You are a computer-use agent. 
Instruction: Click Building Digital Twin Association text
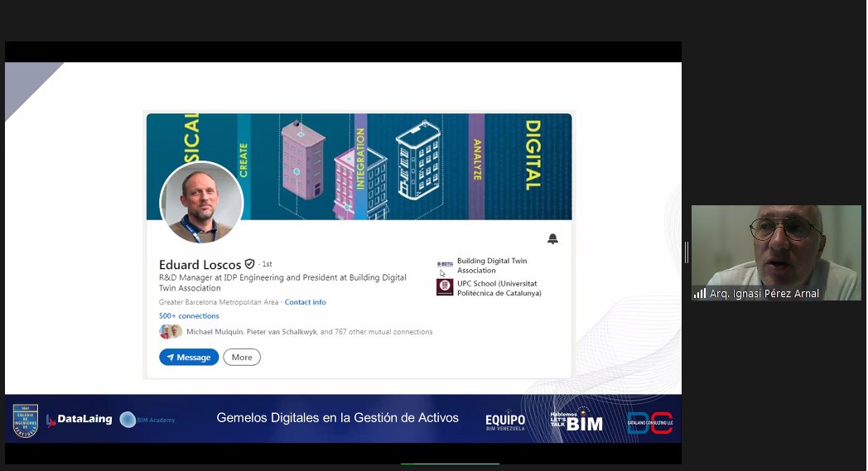(x=492, y=266)
